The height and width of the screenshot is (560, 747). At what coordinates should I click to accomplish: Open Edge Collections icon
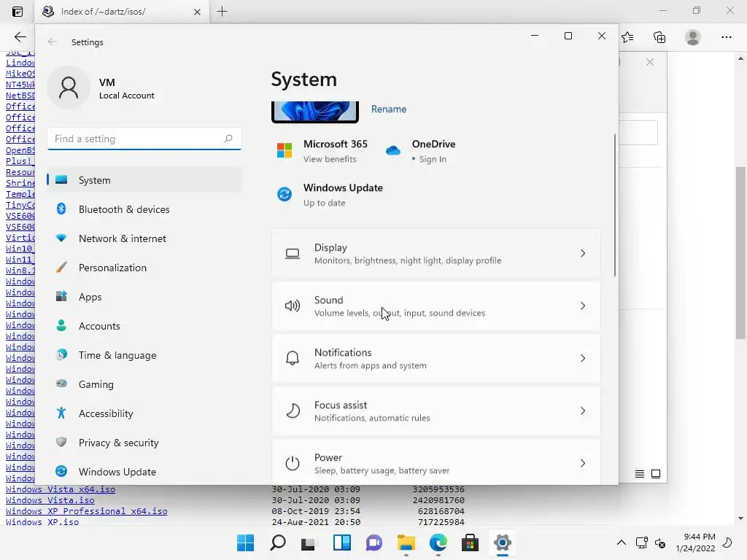point(659,37)
